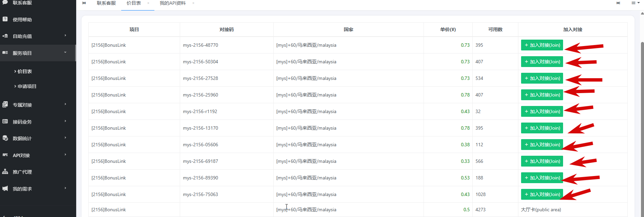Expand the 专属对接 submenu arrow
Viewport: 644px width, 217px height.
(x=65, y=104)
